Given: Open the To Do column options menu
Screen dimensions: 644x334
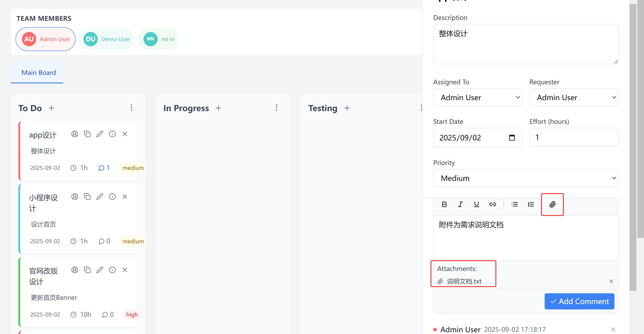Looking at the screenshot, I should coord(132,108).
